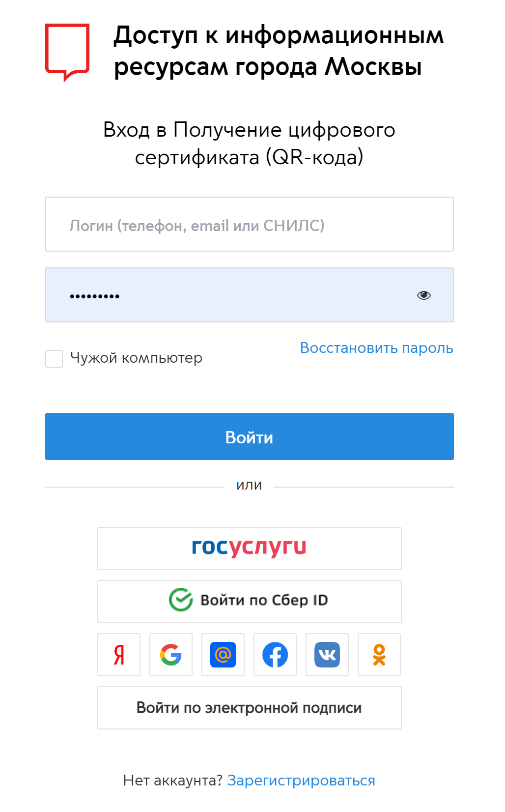Click the "Доступ к информационным ресурсам" heading
The width and height of the screenshot is (505, 812).
coord(279,51)
